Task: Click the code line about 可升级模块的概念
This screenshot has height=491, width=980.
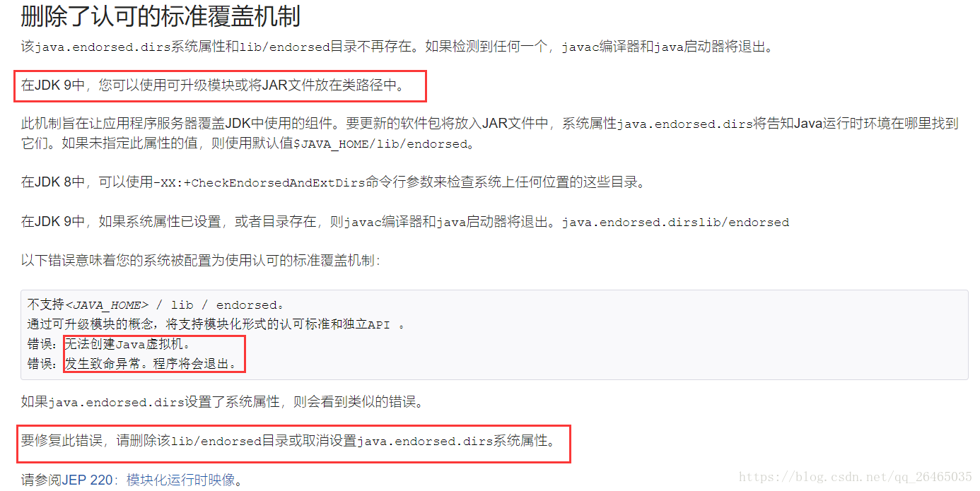Action: 216,325
